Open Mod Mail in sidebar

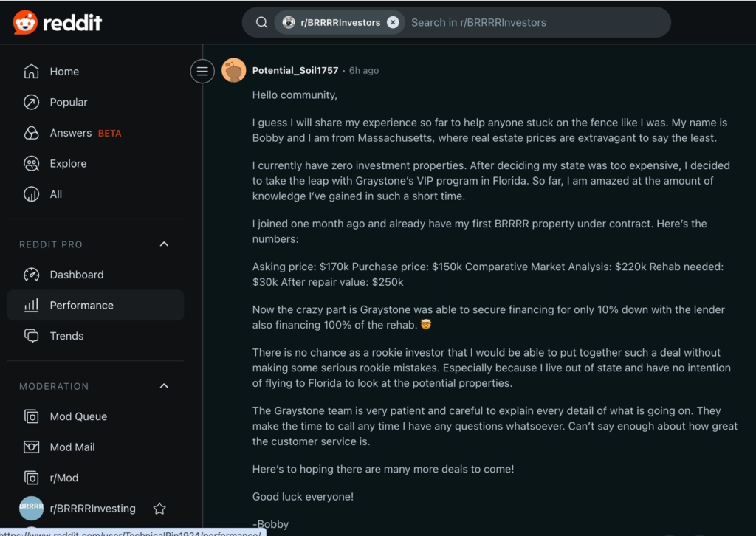click(x=72, y=447)
